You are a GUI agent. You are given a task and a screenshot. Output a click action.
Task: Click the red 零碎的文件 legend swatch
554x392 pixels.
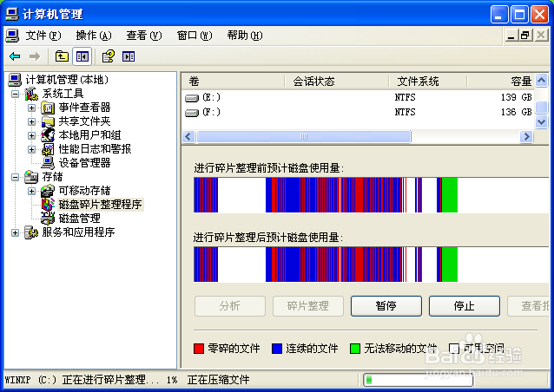click(199, 349)
